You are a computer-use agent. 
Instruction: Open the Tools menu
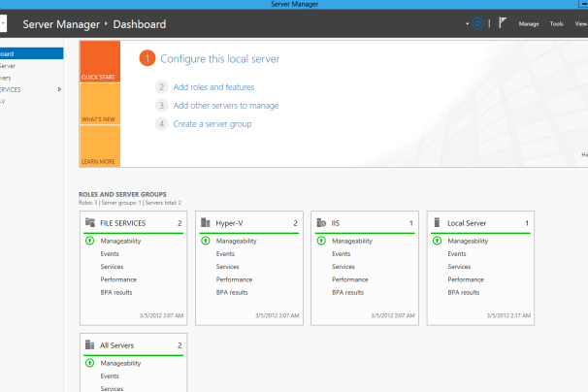[x=557, y=23]
